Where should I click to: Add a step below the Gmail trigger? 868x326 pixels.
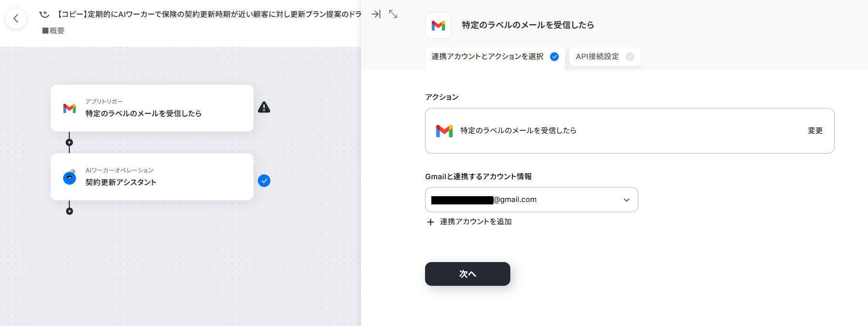click(x=69, y=142)
